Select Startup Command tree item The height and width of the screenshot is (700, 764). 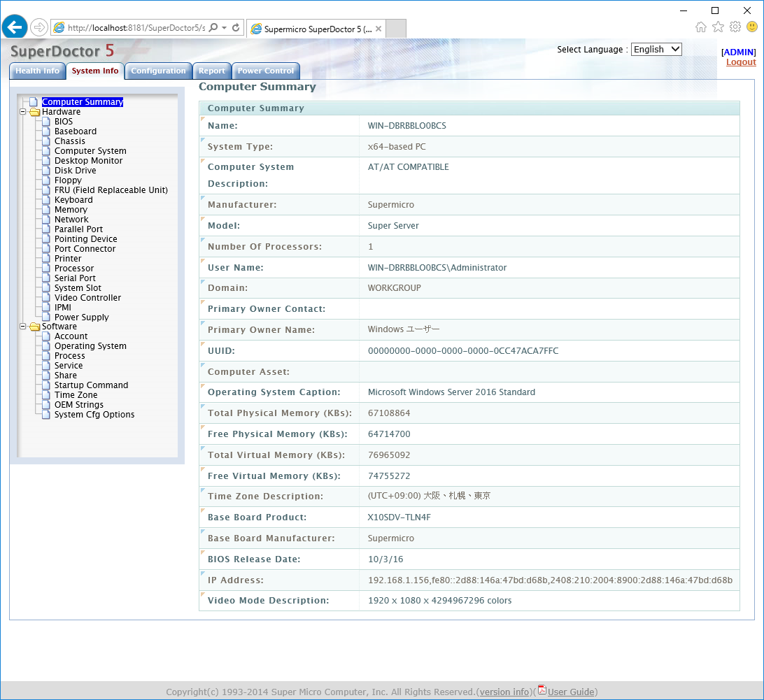pyautogui.click(x=91, y=385)
